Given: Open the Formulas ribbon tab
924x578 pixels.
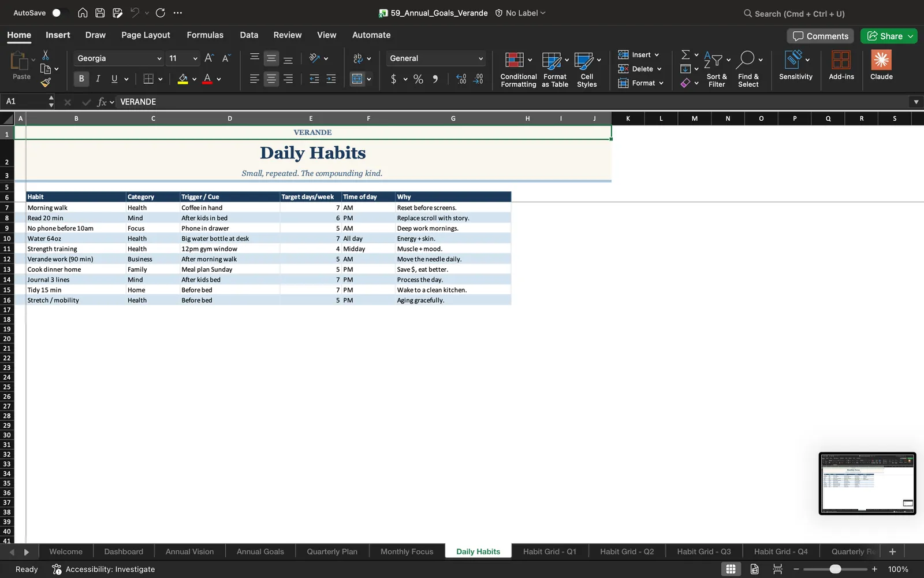Looking at the screenshot, I should 205,35.
